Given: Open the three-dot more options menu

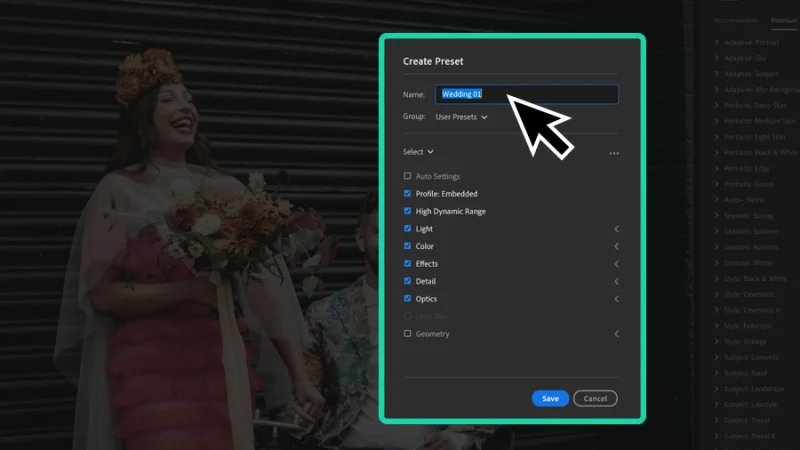Looking at the screenshot, I should (x=614, y=153).
